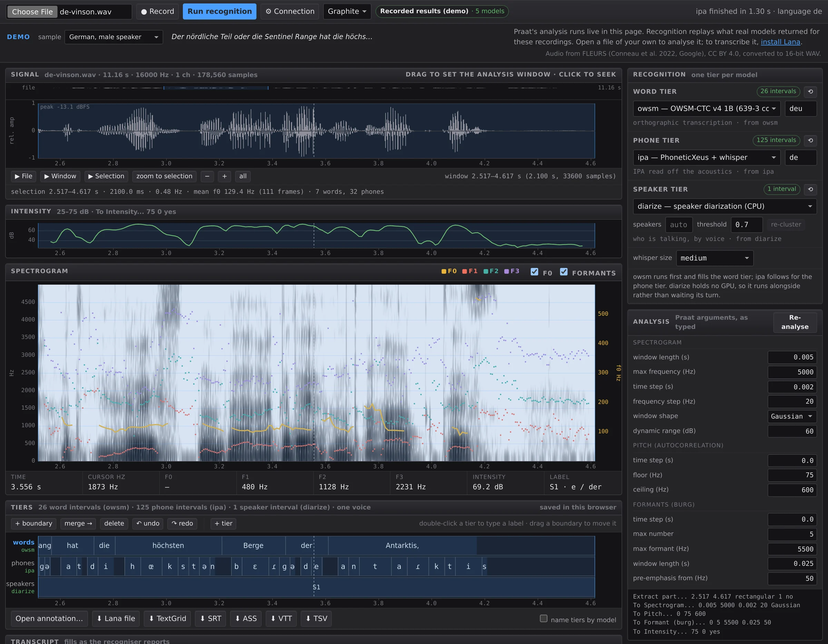Download the ASS subtitles

point(246,618)
